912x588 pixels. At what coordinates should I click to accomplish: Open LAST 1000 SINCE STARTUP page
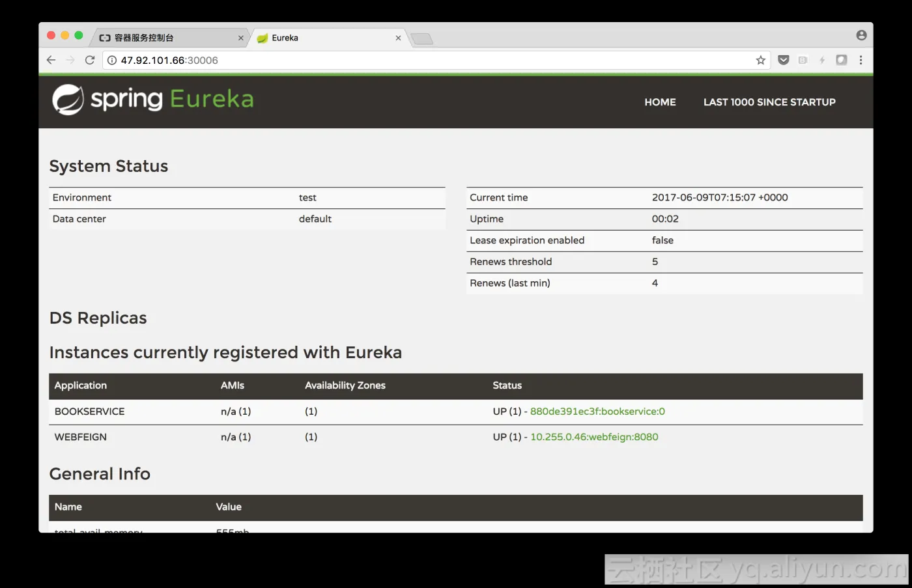click(769, 102)
